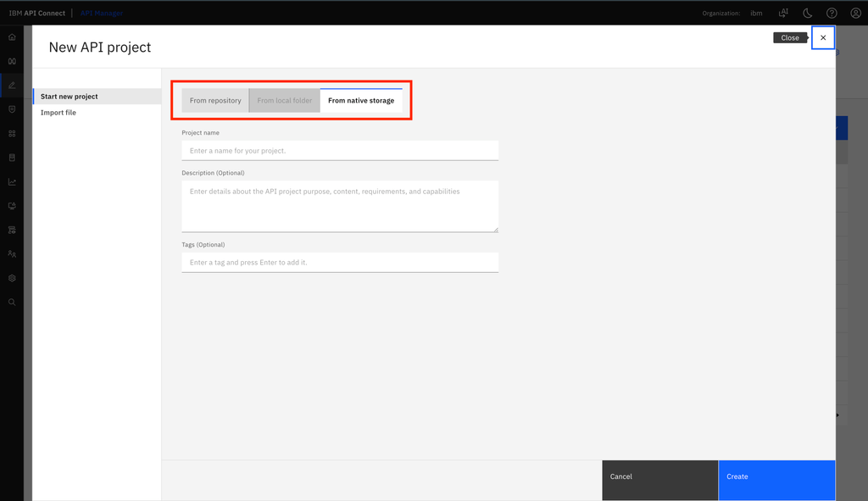The width and height of the screenshot is (868, 501).
Task: Close the New API project dialog with X
Action: coord(823,37)
